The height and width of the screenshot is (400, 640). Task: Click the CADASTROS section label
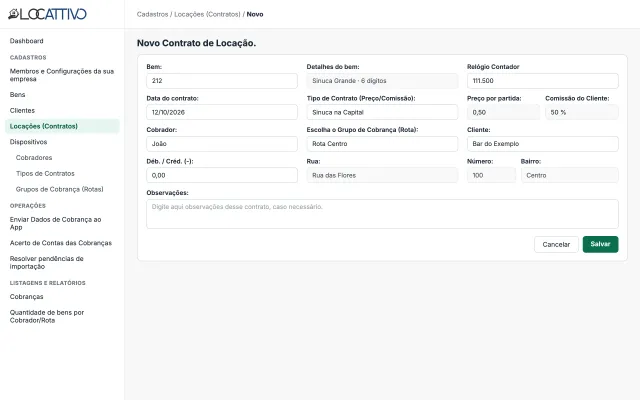(x=28, y=58)
